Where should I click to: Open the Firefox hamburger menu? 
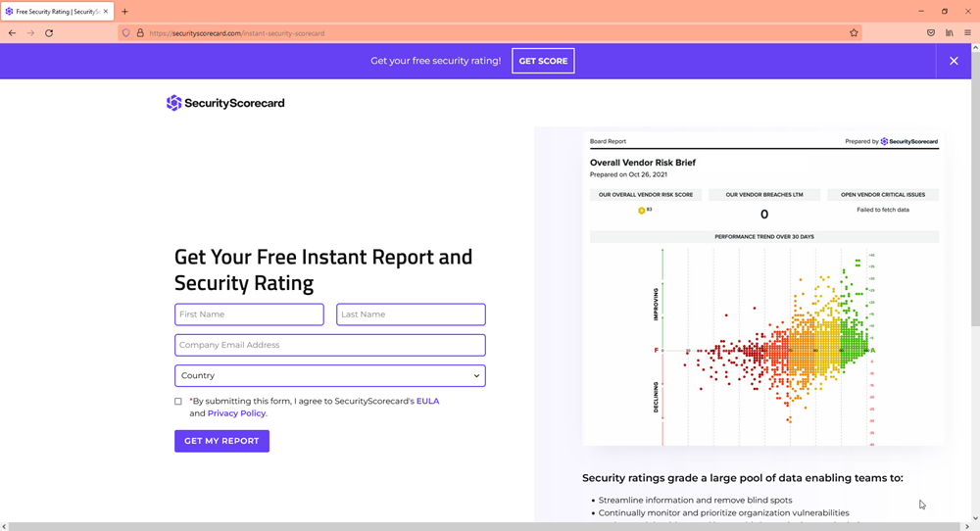[967, 33]
